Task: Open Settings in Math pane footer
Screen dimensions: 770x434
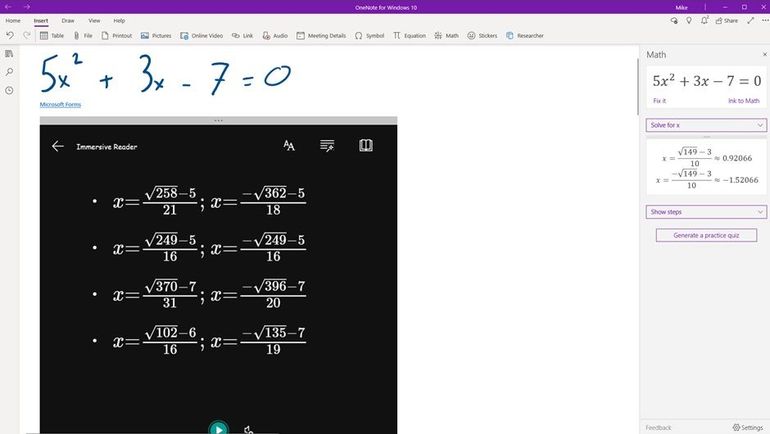Action: [747, 428]
